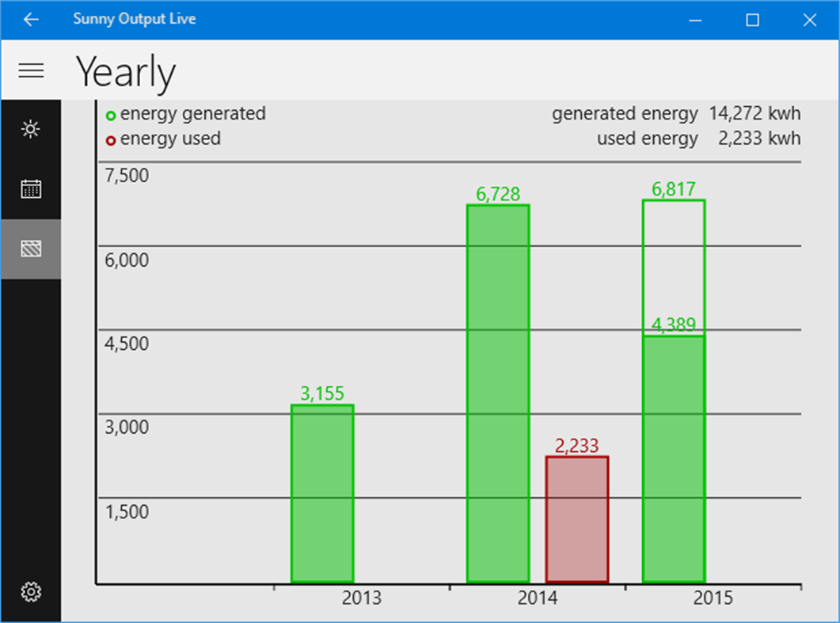Screen dimensions: 840x623
Task: Toggle the energy generated legend entry
Action: point(193,114)
